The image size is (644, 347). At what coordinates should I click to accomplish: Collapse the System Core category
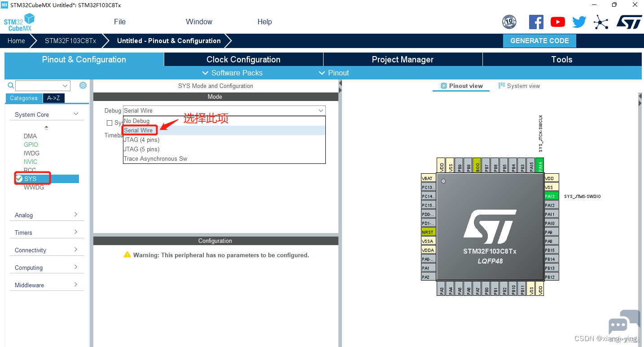(x=47, y=114)
